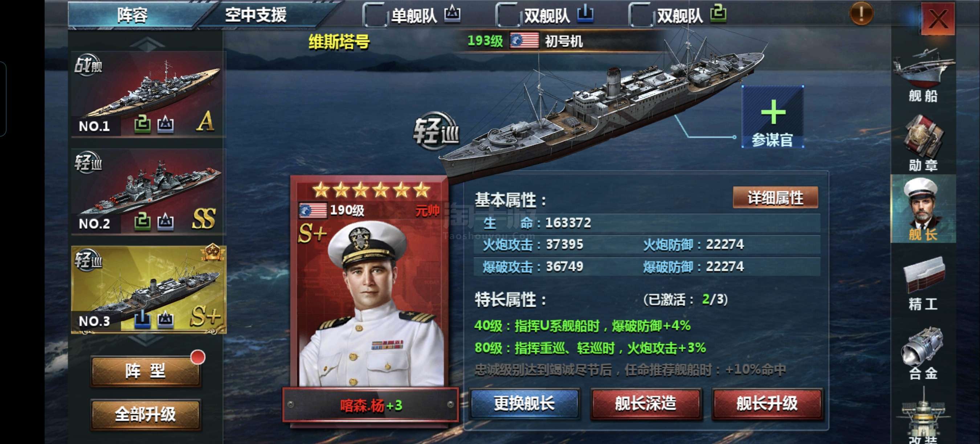The image size is (980, 444).
Task: Click the 舰长升级 button
Action: pyautogui.click(x=767, y=404)
